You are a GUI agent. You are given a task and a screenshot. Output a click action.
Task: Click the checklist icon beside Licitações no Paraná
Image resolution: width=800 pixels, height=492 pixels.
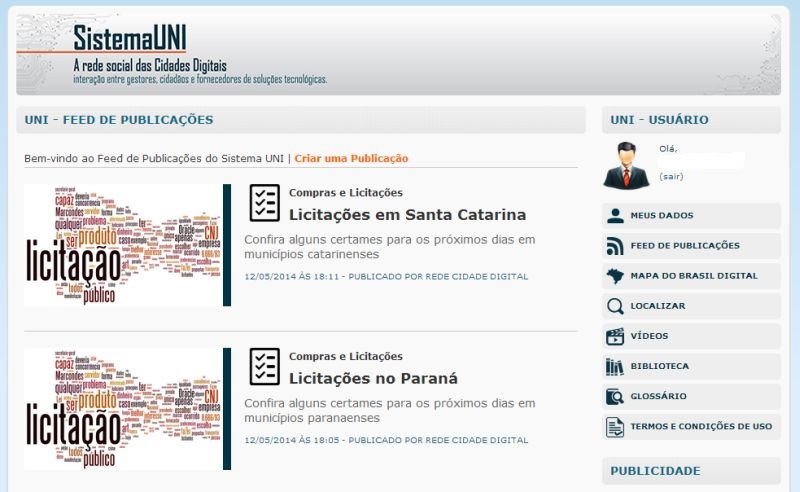pyautogui.click(x=265, y=366)
